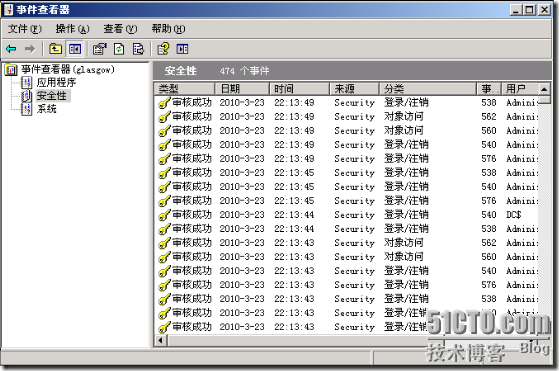
Task: Click key icon of 22:13:45 event 576
Action: tap(164, 201)
